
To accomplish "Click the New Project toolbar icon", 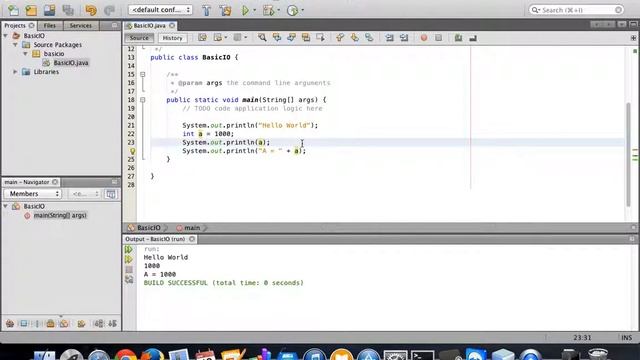I will (x=31, y=10).
